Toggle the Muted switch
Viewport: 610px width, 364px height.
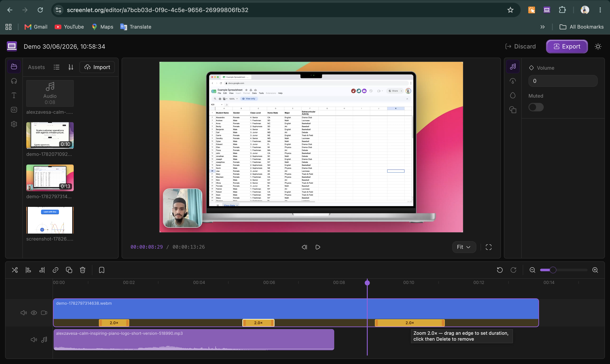tap(536, 107)
